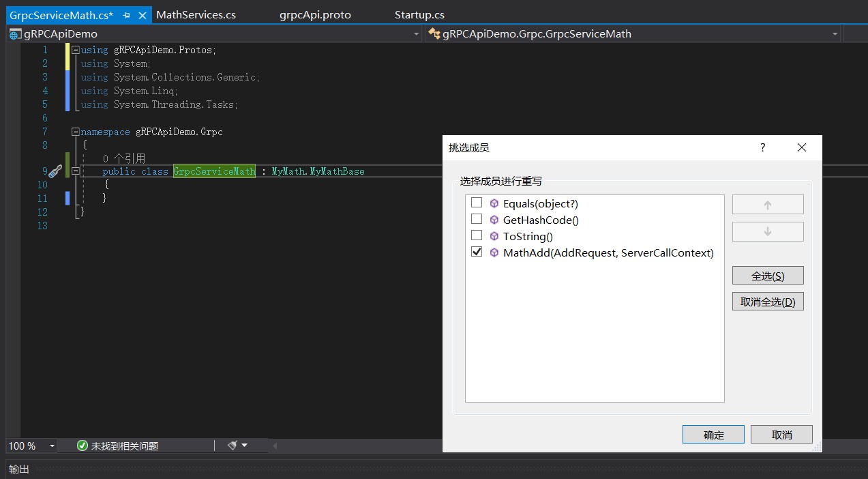Click the move-up arrow button in dialog
This screenshot has height=479, width=868.
pyautogui.click(x=767, y=205)
